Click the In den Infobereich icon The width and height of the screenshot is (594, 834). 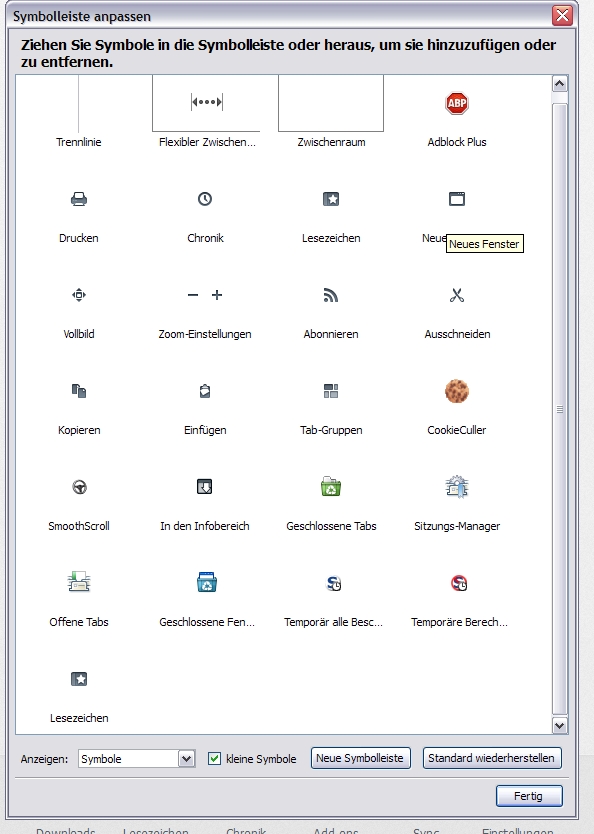205,487
